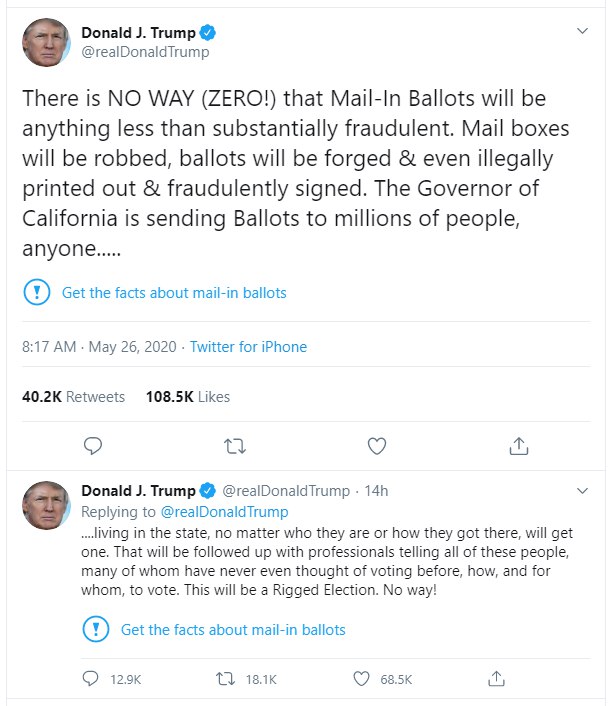Share the main tweet
Image resolution: width=611 pixels, height=706 pixels.
pos(519,445)
